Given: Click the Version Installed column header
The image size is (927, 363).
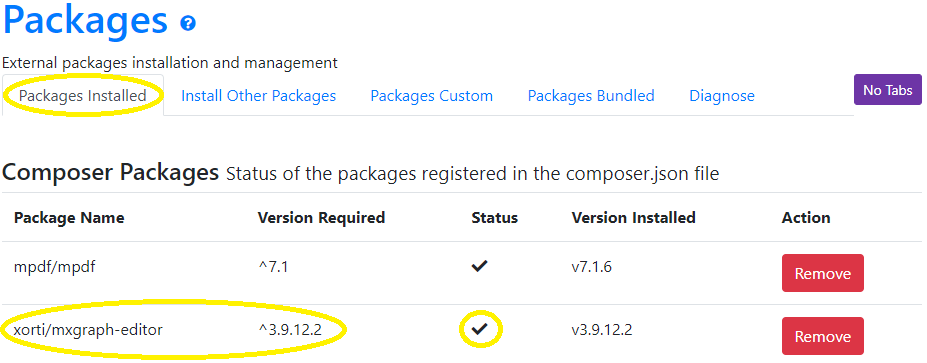Looking at the screenshot, I should (633, 218).
